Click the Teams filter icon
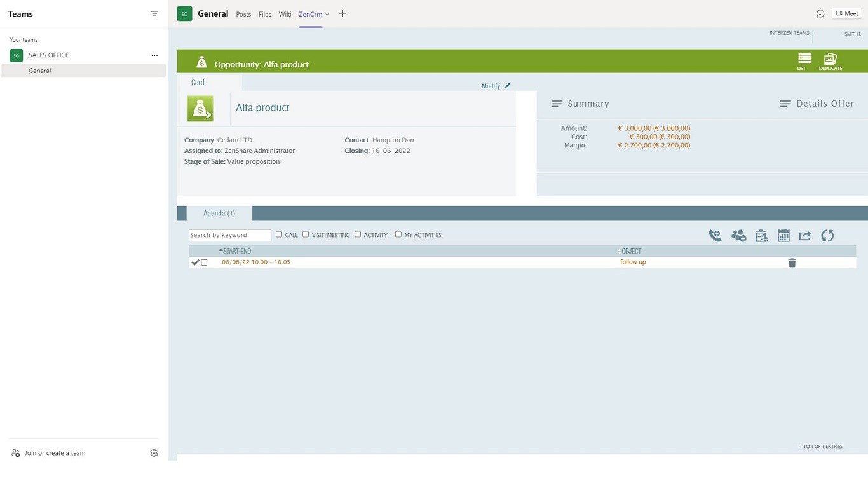Viewport: 868px width, 488px height. tap(154, 13)
